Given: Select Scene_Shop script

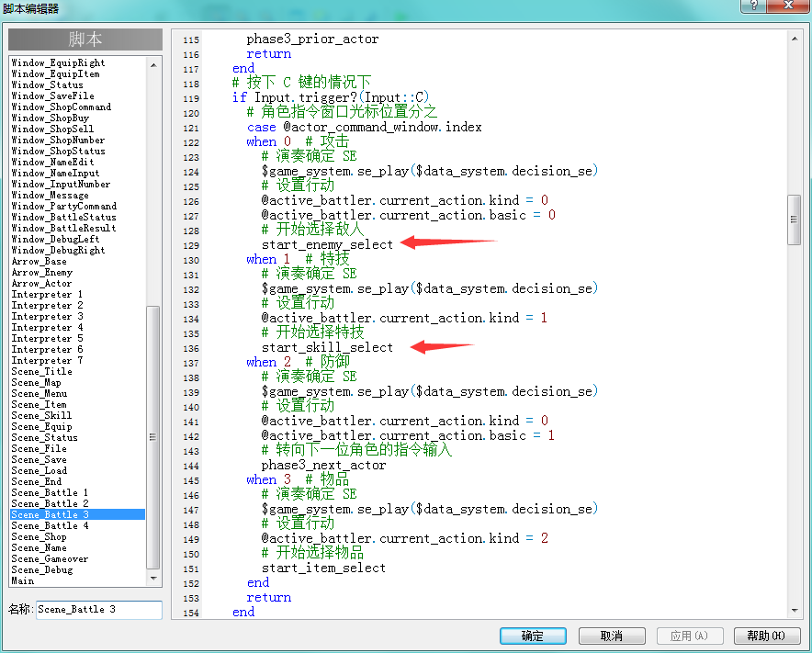Looking at the screenshot, I should [39, 536].
